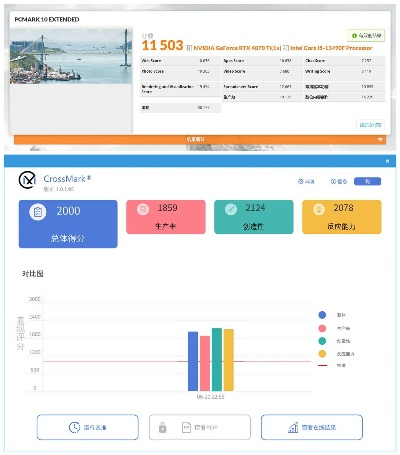The width and height of the screenshot is (400, 455).
Task: Select the yellow responsiveness card 2078
Action: [342, 217]
